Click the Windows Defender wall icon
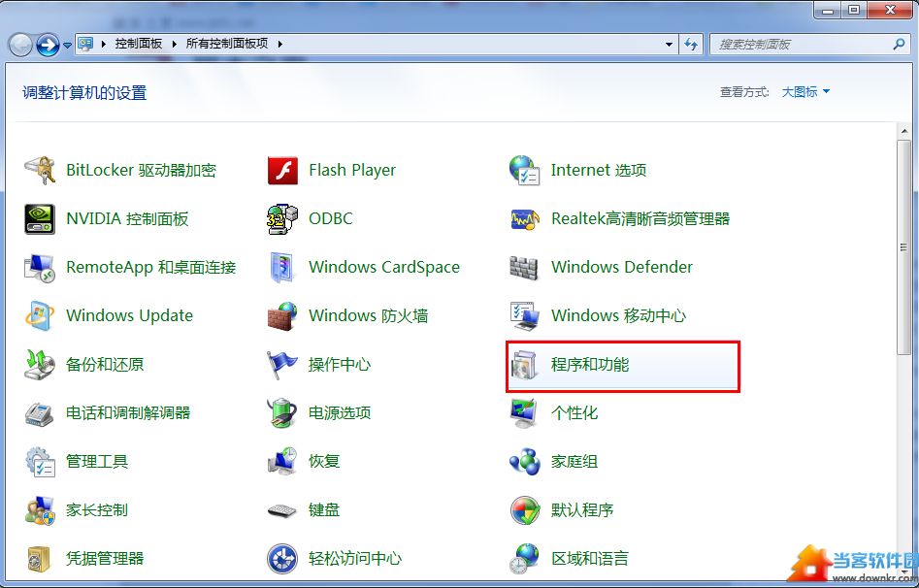This screenshot has height=588, width=919. pyautogui.click(x=525, y=268)
